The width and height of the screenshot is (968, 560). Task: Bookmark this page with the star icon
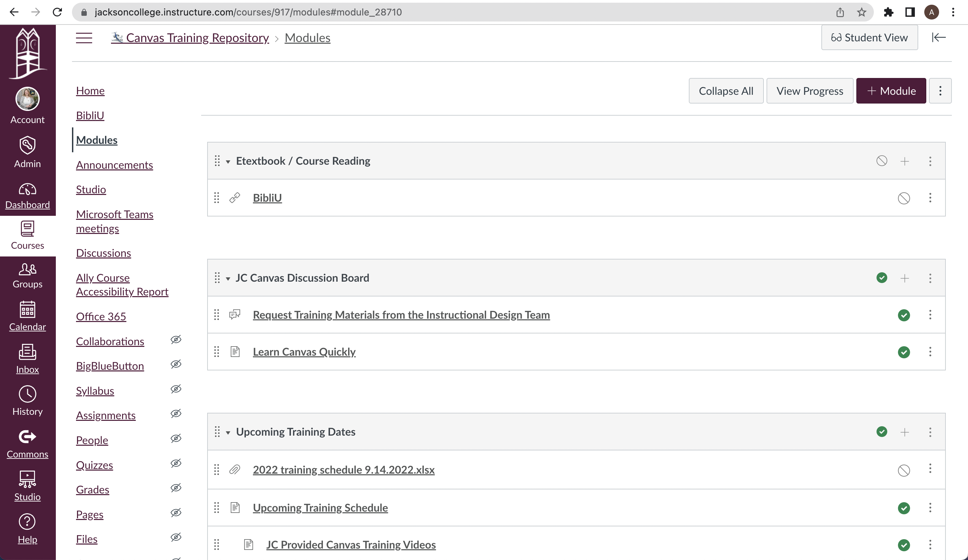pos(861,12)
